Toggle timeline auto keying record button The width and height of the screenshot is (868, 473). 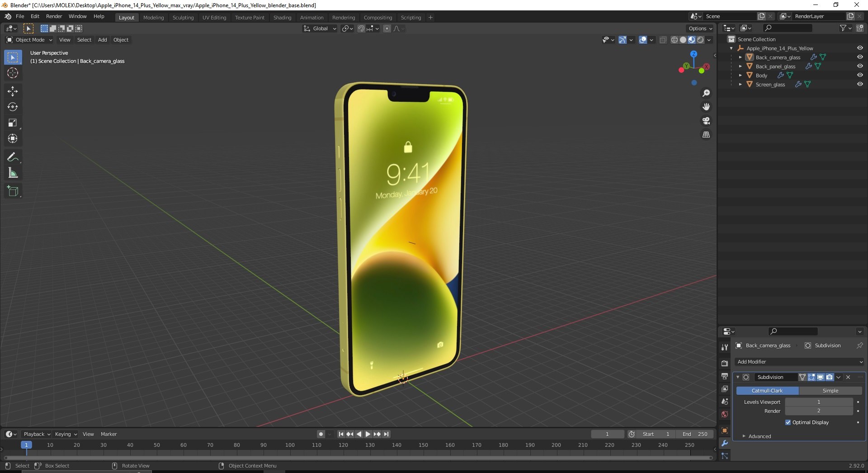(x=321, y=434)
